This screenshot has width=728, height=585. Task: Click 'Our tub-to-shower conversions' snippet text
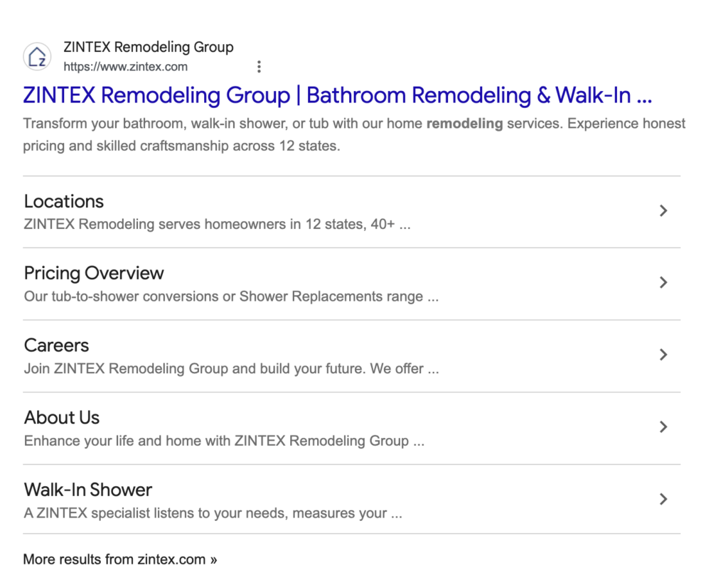[x=231, y=296]
